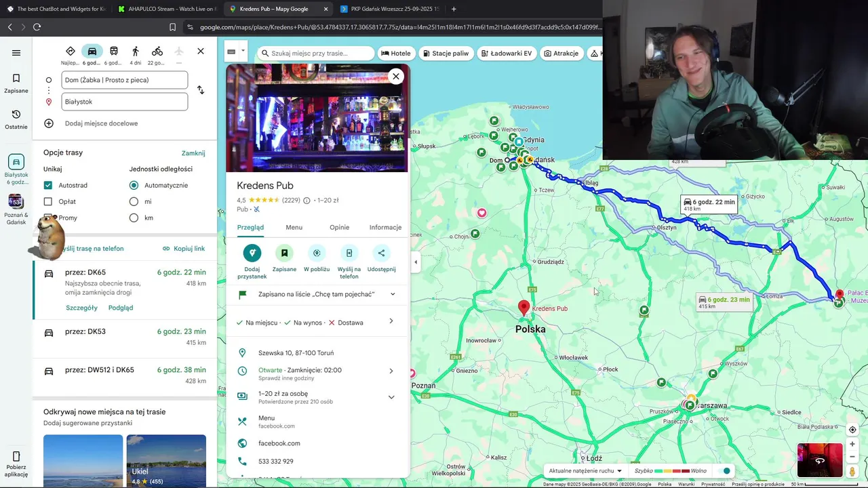The image size is (868, 488).
Task: Filter map by Ładowarki EV chip
Action: (507, 53)
